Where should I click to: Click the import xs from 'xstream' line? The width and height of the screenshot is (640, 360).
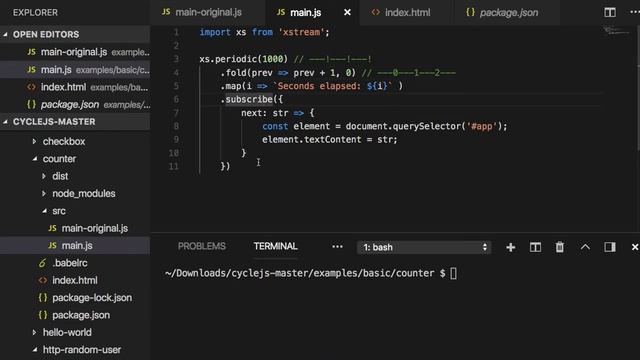[x=264, y=32]
